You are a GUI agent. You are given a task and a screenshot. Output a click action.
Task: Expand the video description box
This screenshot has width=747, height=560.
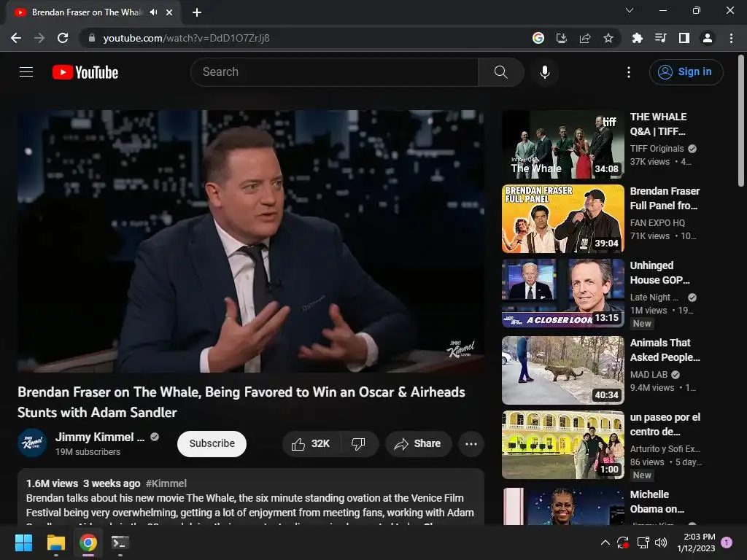[x=251, y=497]
